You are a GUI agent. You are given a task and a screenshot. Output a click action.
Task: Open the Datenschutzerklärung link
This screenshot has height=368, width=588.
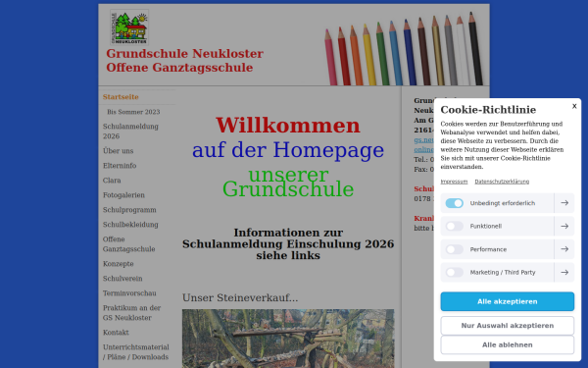point(502,182)
